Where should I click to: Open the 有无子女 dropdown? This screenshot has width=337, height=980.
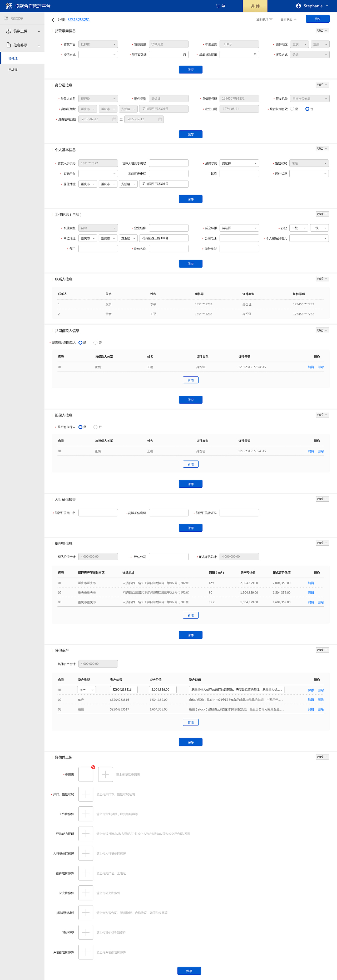pyautogui.click(x=98, y=174)
